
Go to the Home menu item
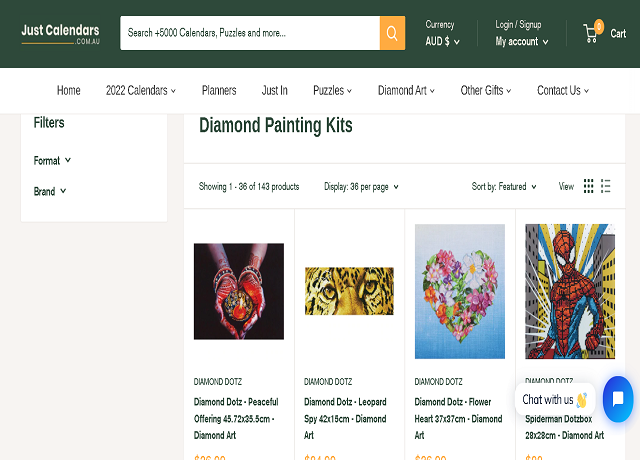(68, 90)
